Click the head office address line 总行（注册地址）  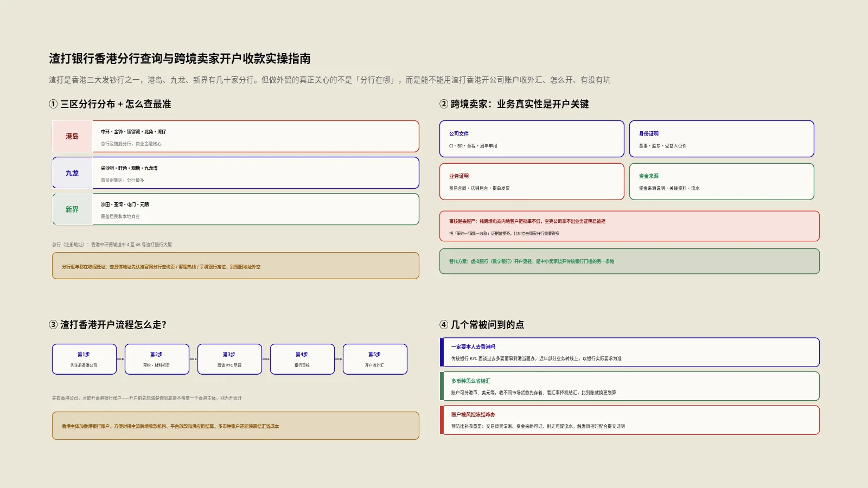point(112,245)
